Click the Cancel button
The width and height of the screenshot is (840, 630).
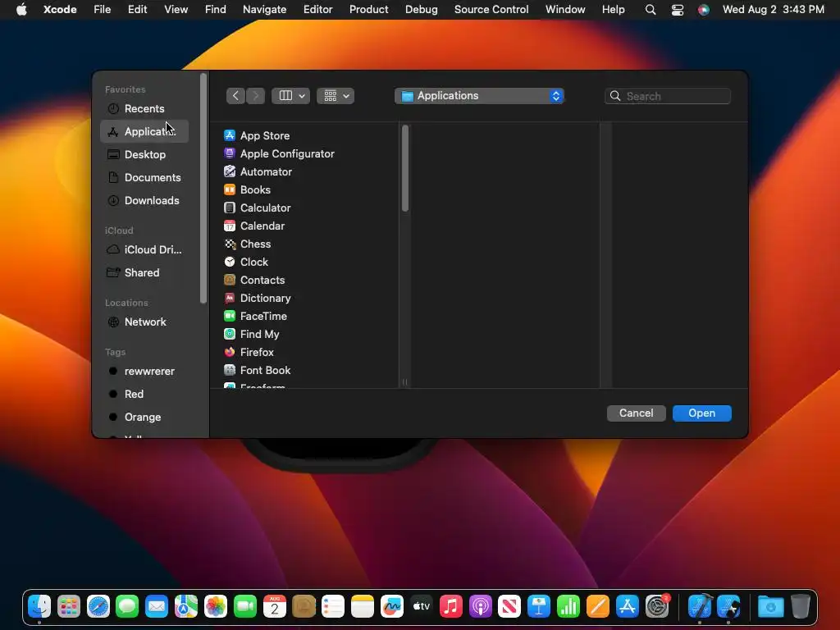click(636, 413)
